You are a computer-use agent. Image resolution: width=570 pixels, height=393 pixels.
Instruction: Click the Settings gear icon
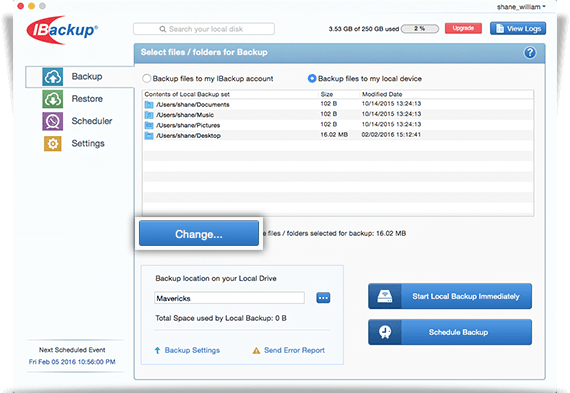pos(53,144)
